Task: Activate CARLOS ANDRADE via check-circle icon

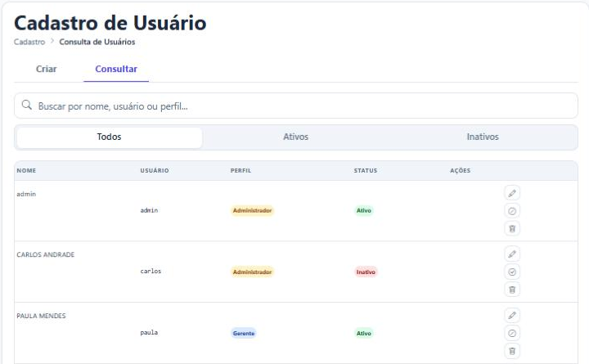Action: tap(512, 272)
